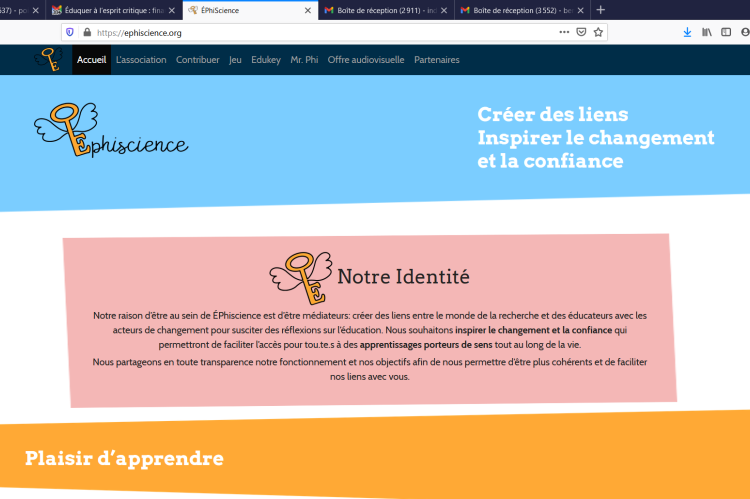Open Offre audiovisuelle in the navbar
Image resolution: width=750 pixels, height=499 pixels.
click(x=366, y=60)
